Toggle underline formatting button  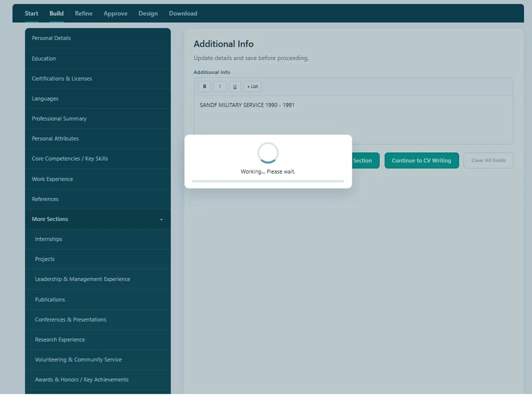[x=235, y=86]
